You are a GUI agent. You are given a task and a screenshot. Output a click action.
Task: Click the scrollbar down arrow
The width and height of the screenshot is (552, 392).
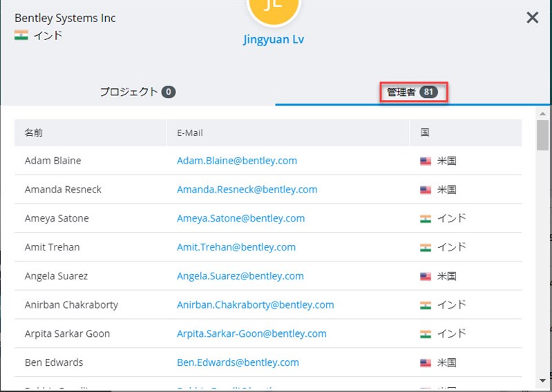click(542, 381)
